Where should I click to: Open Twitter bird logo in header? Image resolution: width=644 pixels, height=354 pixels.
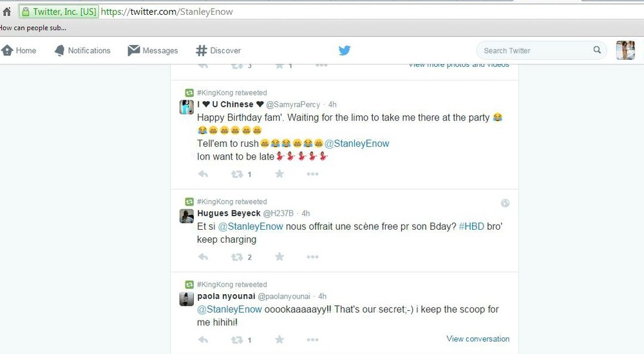pyautogui.click(x=345, y=50)
